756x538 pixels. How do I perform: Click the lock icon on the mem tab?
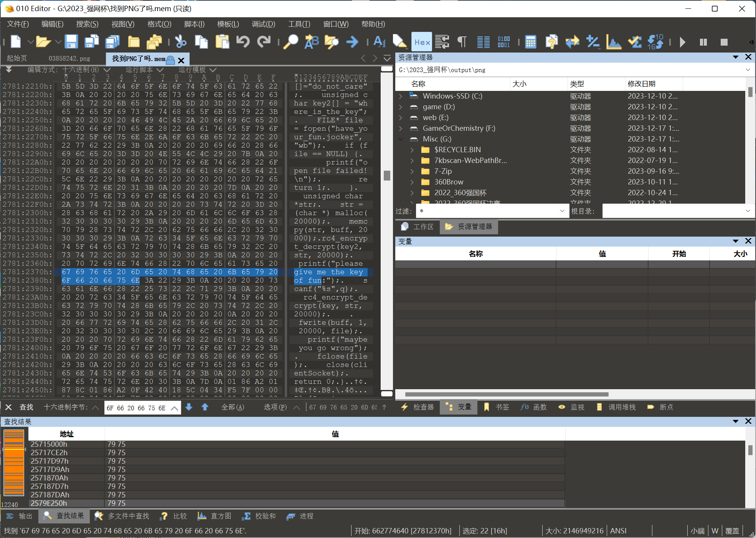pyautogui.click(x=170, y=60)
